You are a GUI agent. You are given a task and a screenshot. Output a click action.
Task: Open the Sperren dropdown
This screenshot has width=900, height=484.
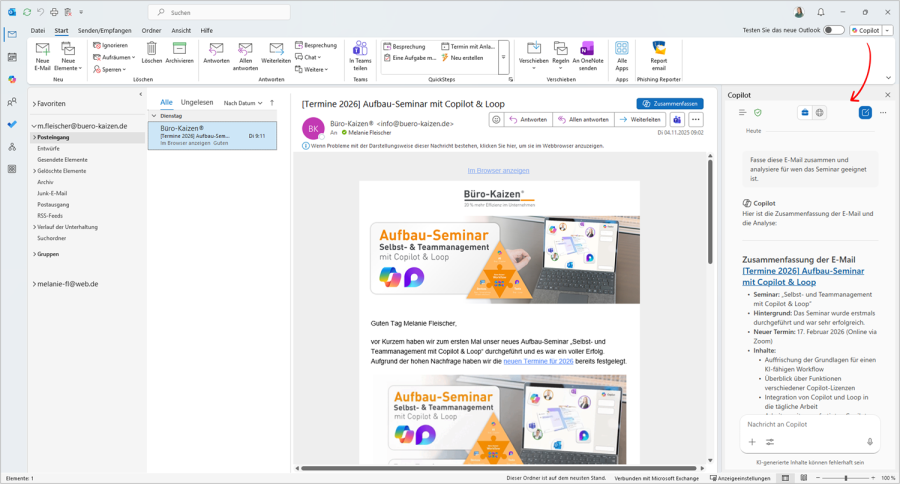110,69
